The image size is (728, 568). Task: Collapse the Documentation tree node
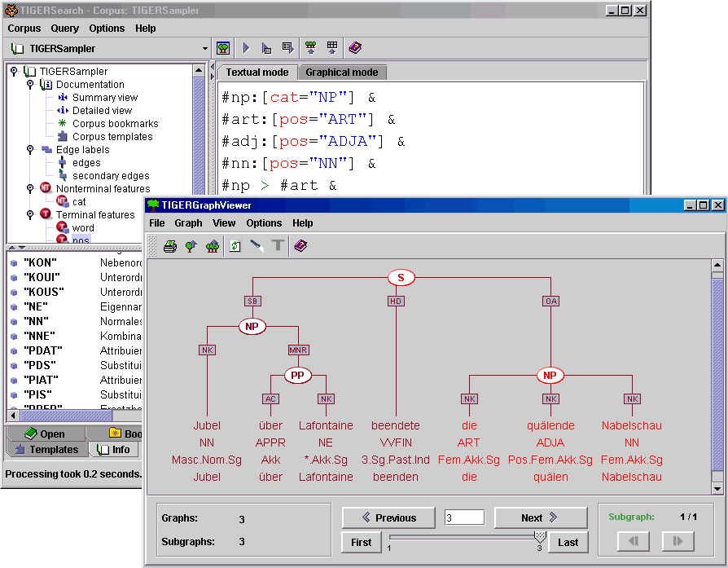click(x=30, y=84)
